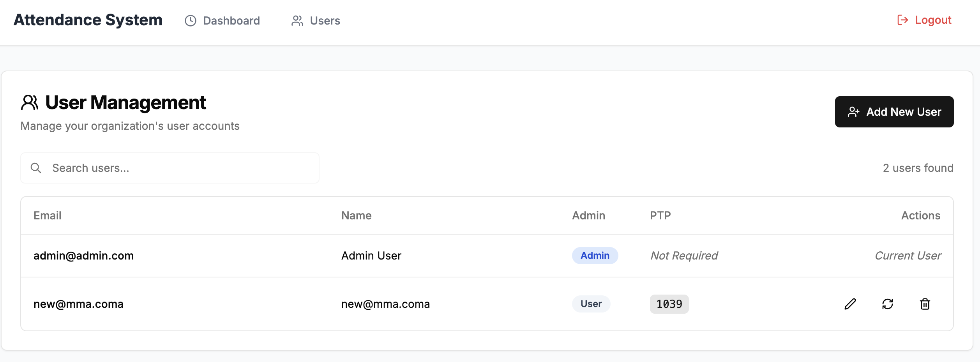Click the add-user icon in Add New User
This screenshot has height=362, width=980.
853,112
